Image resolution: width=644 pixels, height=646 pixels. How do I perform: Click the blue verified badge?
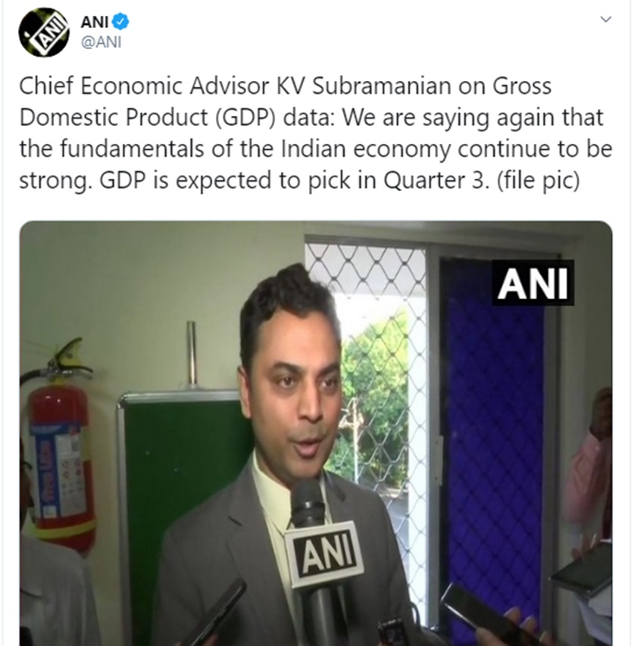pyautogui.click(x=120, y=21)
